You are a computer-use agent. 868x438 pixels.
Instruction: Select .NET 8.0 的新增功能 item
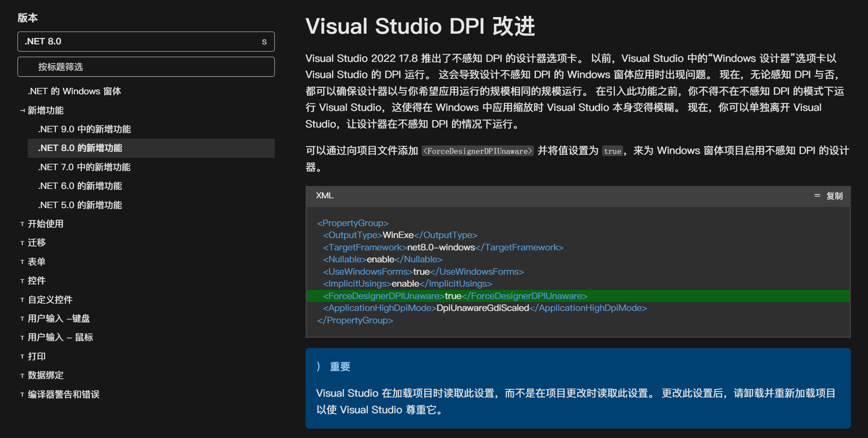coord(151,148)
